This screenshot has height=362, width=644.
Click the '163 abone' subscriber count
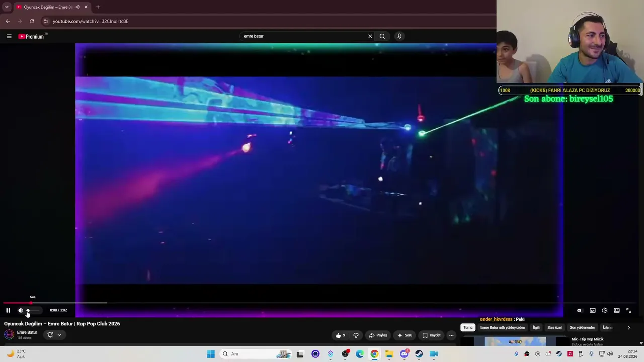tap(23, 338)
